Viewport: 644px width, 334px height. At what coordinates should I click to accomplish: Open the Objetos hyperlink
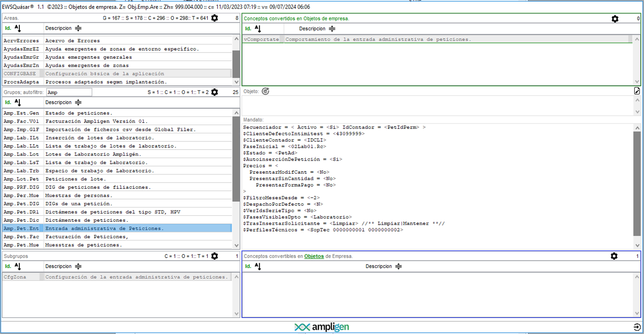click(x=314, y=256)
